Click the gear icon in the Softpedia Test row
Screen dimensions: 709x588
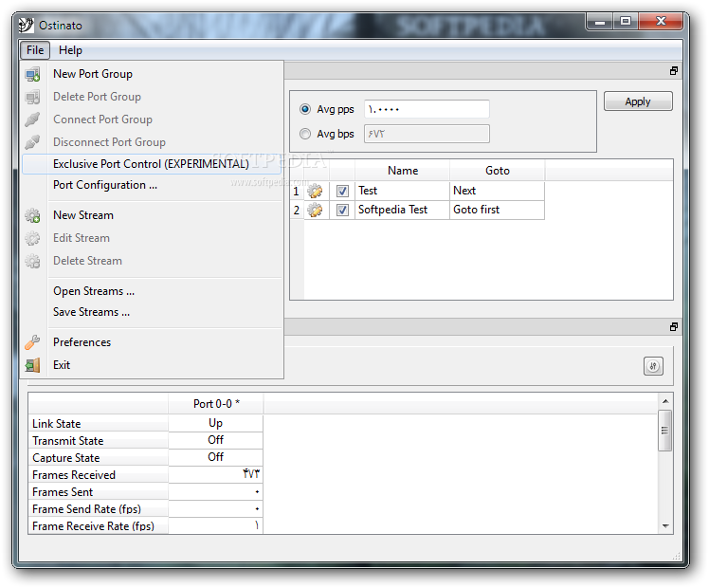click(x=315, y=210)
